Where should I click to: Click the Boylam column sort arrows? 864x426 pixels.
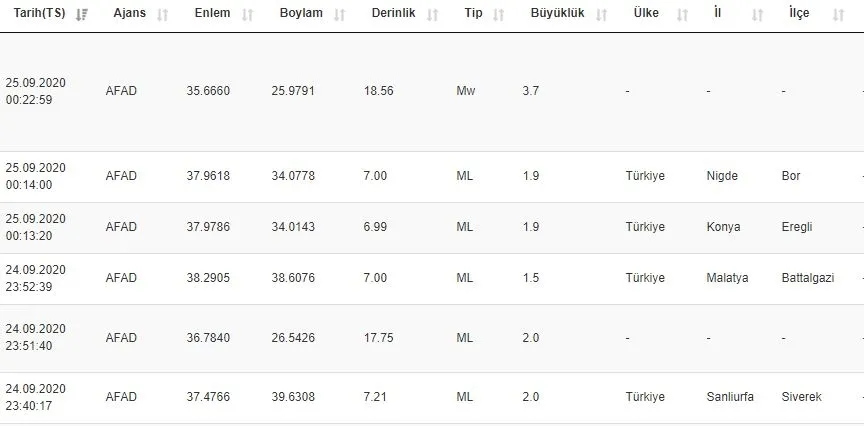click(x=340, y=15)
